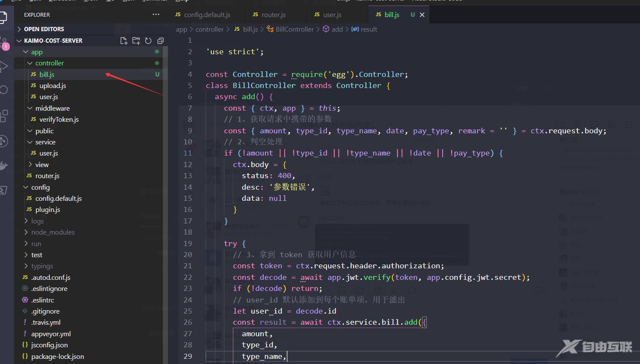Click the 'class BillController extends Controller' line
640x364 pixels.
298,85
